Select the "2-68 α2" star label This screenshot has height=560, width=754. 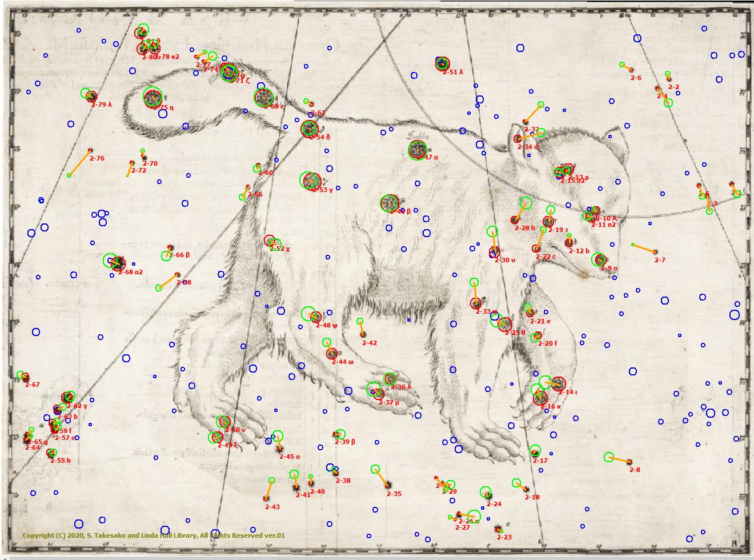130,272
